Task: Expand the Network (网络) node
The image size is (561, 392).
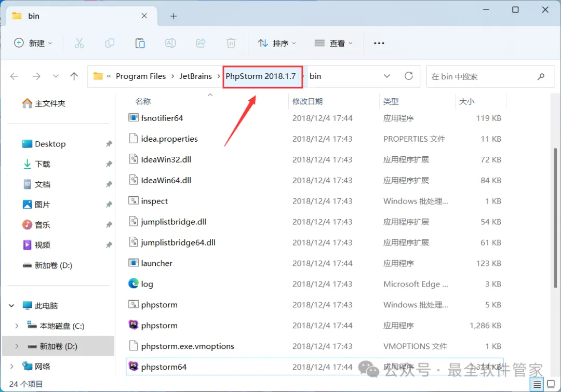Action: (11, 366)
